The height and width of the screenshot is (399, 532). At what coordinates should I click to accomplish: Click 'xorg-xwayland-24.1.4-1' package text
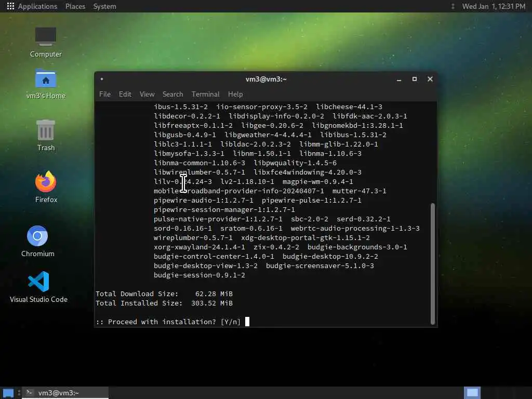coord(199,247)
